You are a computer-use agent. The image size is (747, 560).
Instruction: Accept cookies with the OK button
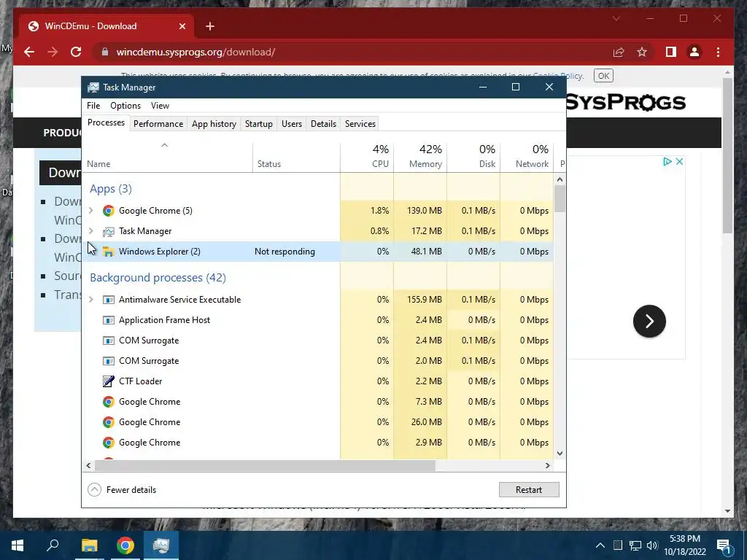click(603, 76)
